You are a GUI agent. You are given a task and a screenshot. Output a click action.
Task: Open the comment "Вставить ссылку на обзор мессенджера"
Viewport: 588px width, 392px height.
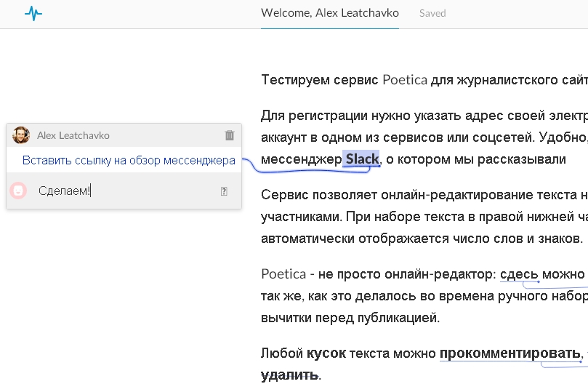point(129,161)
